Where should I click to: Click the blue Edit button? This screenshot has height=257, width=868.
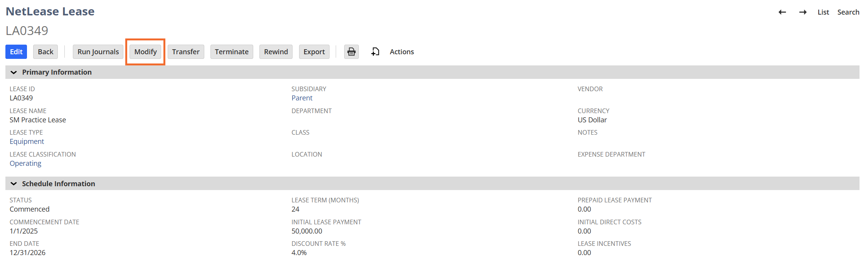click(x=16, y=52)
